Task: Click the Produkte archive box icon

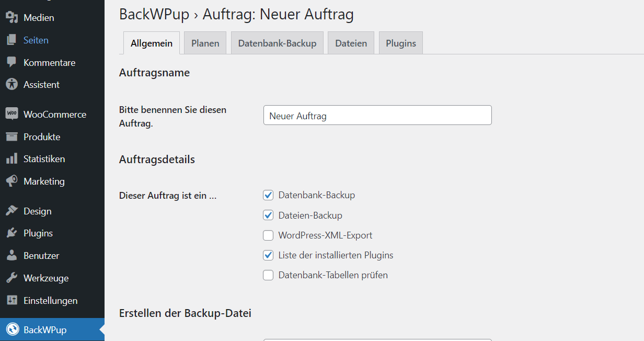Action: [x=11, y=137]
